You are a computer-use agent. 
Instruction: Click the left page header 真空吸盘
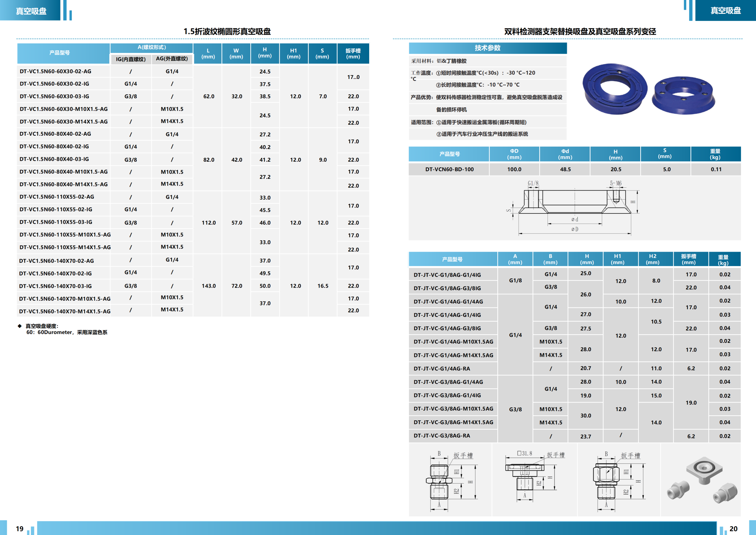coord(31,11)
